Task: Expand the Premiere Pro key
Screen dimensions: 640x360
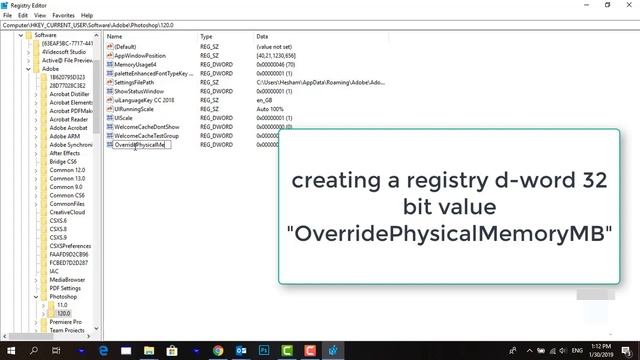Action: point(36,322)
